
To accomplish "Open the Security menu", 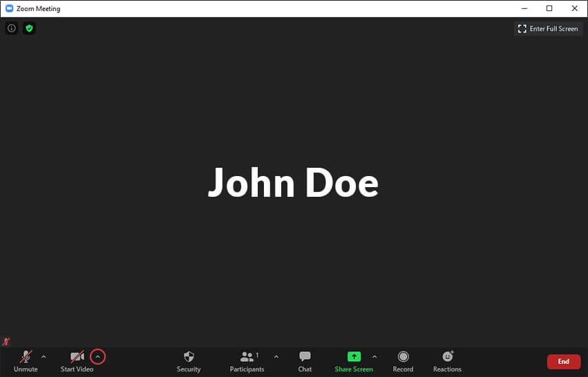I will click(x=189, y=361).
